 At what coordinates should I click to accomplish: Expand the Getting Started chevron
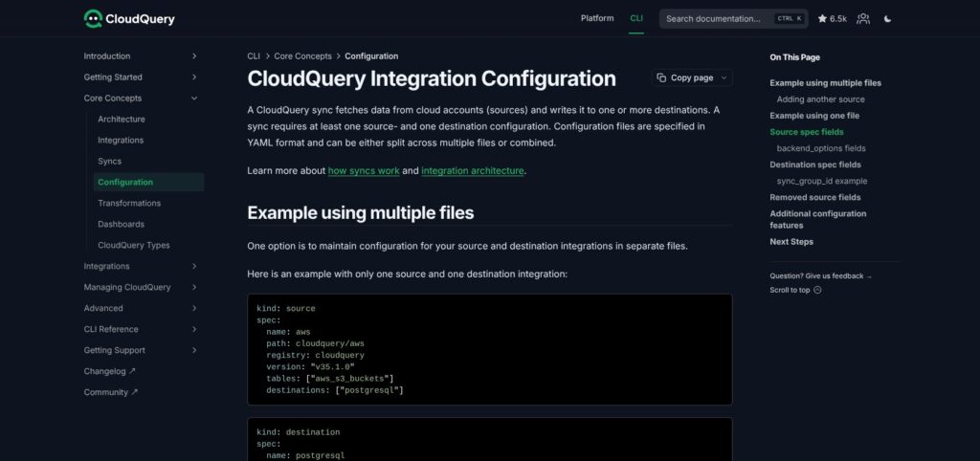point(193,77)
